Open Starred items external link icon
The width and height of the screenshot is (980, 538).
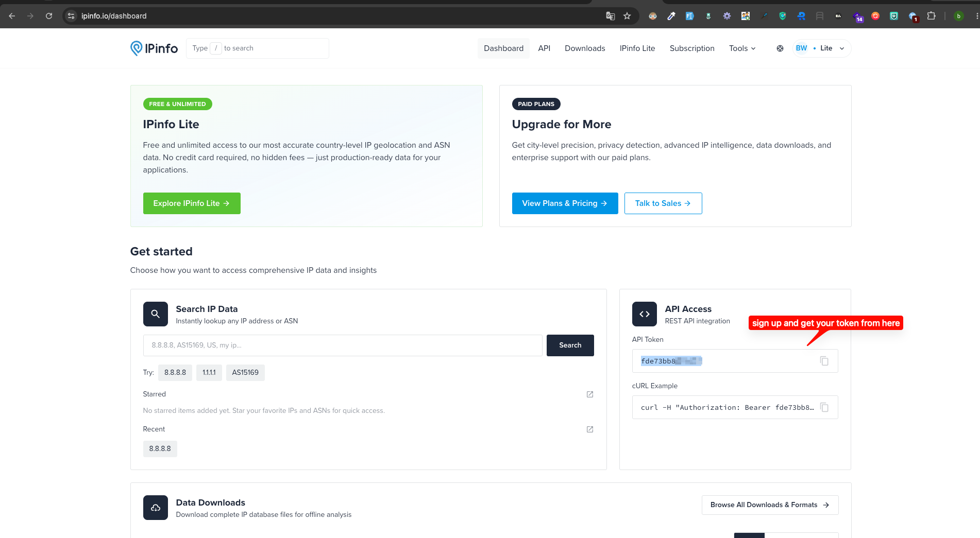point(590,394)
